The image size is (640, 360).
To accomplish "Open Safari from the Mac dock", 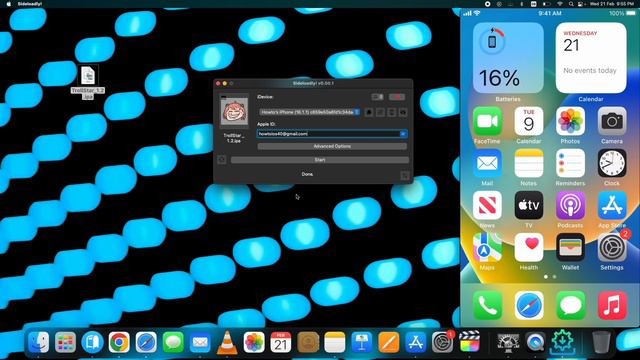I will click(x=146, y=342).
